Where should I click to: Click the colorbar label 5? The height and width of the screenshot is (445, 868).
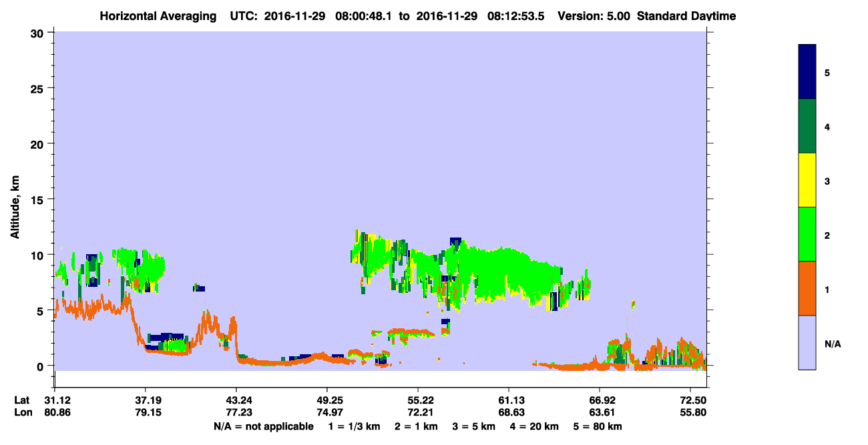tap(827, 73)
